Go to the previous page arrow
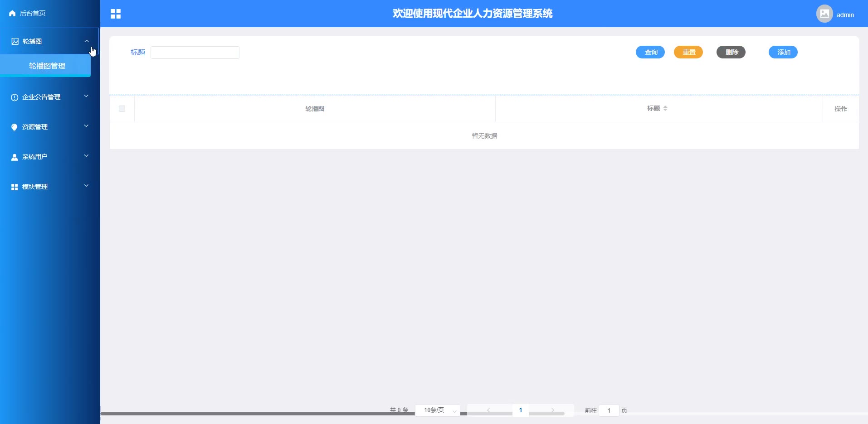Viewport: 868px width, 424px height. [x=488, y=410]
